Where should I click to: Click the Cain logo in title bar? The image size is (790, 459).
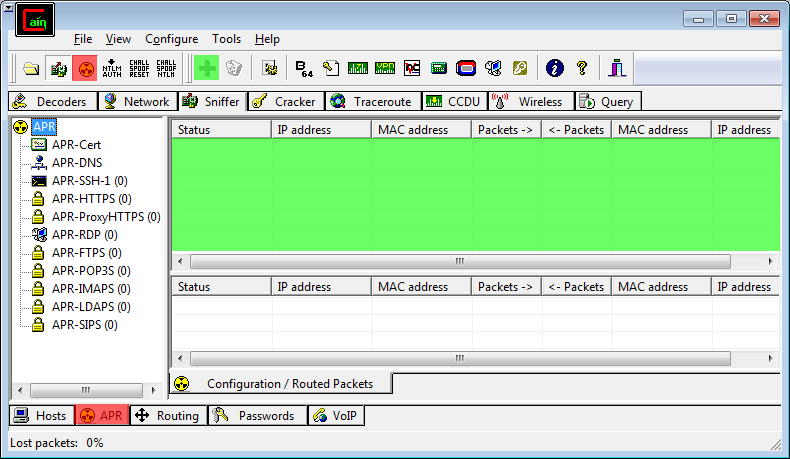[35, 20]
